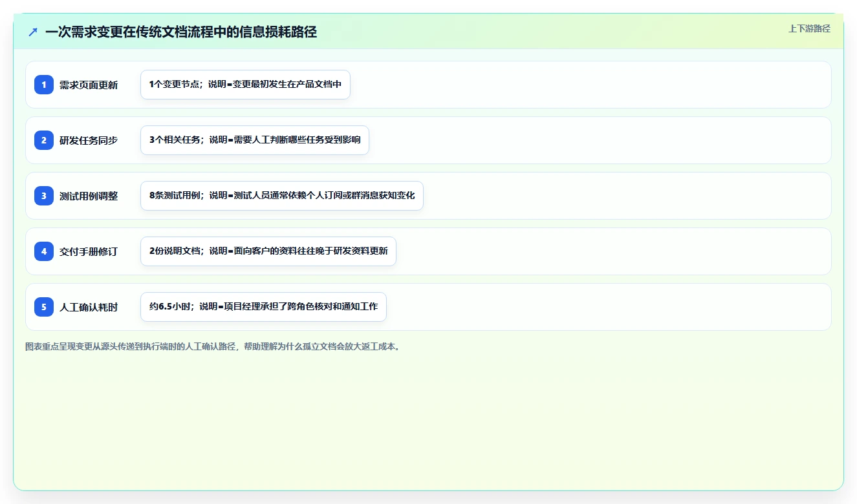Click the 2份说明文档 description box

coord(268,251)
